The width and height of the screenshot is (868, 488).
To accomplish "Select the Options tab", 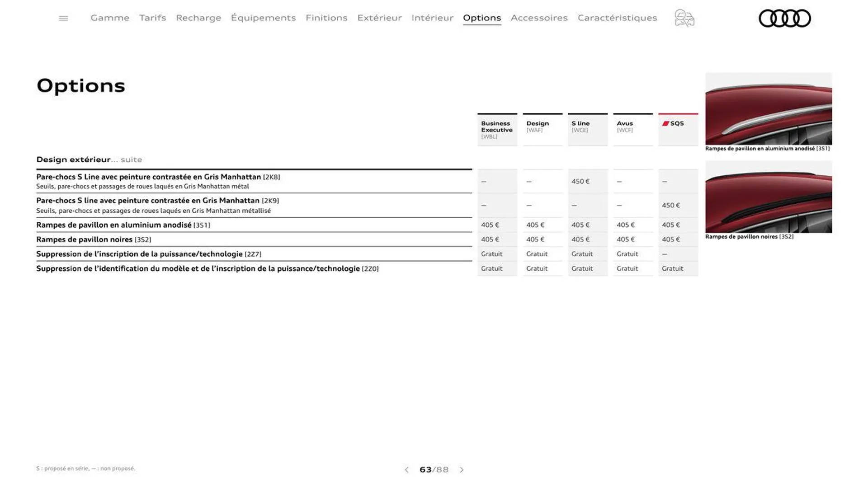I will [x=482, y=18].
